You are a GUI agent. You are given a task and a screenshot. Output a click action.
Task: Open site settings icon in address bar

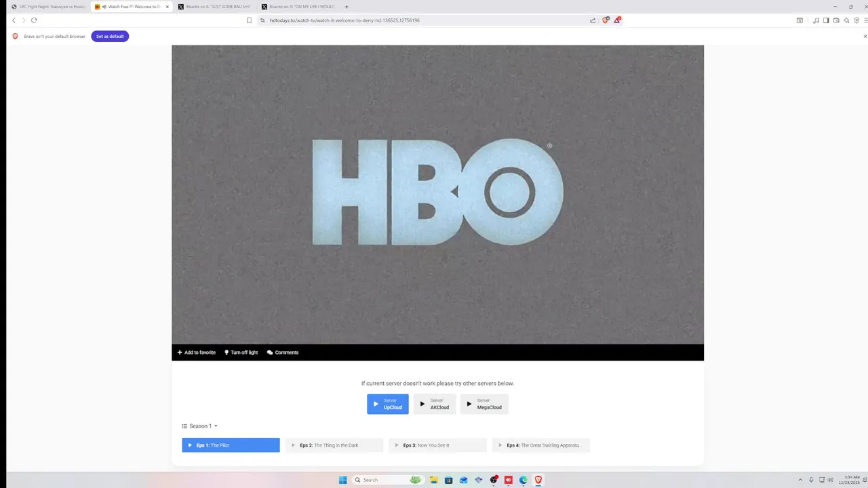click(x=262, y=20)
